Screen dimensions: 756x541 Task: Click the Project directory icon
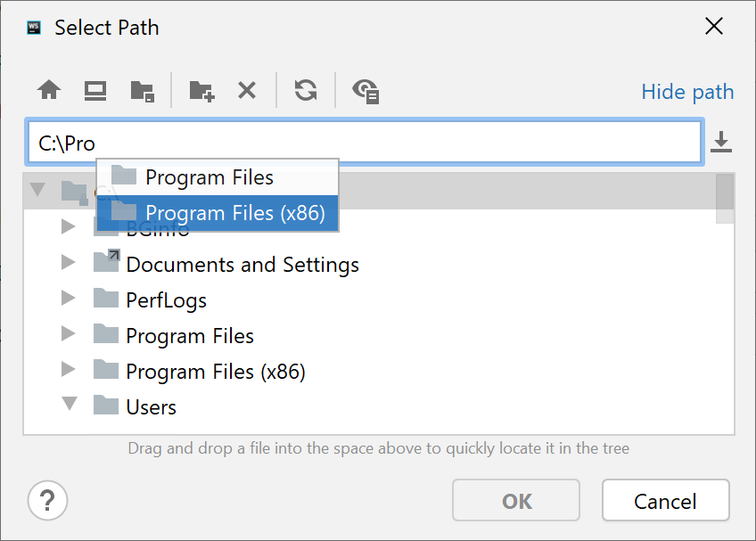pos(142,91)
